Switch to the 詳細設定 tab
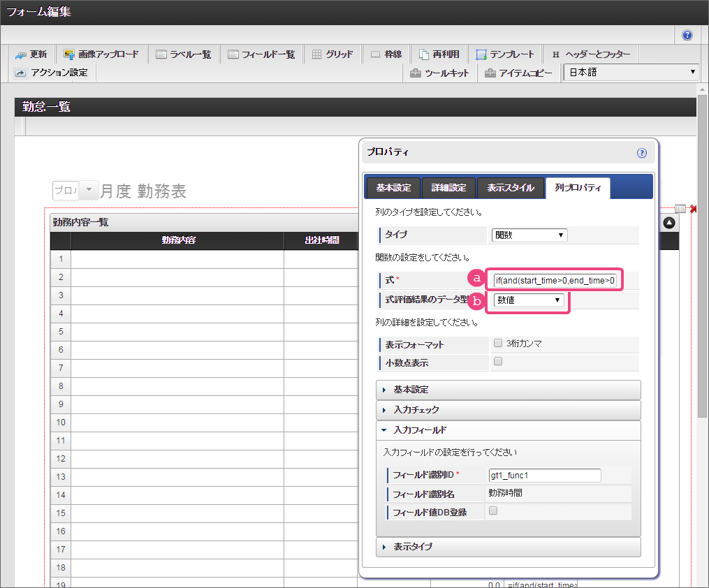The height and width of the screenshot is (588, 709). click(448, 188)
